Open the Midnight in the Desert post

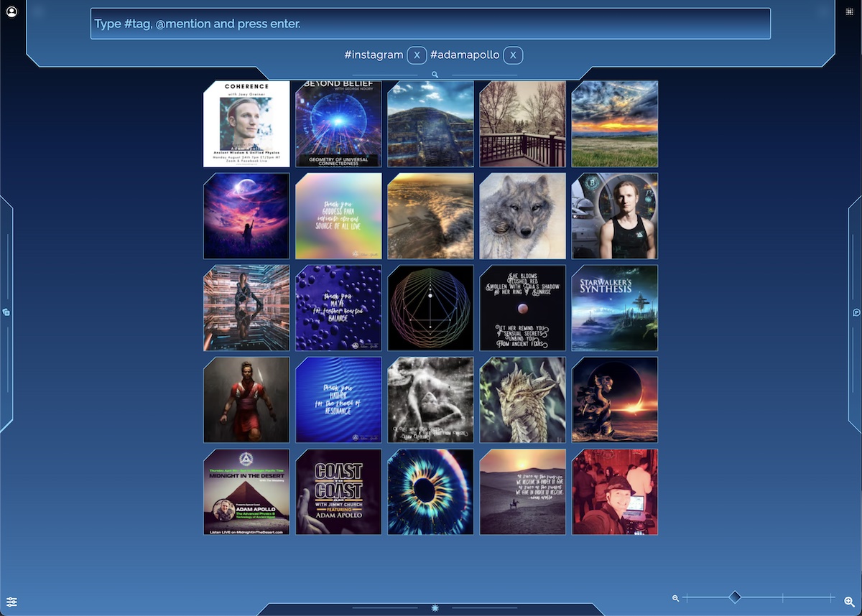click(x=246, y=492)
